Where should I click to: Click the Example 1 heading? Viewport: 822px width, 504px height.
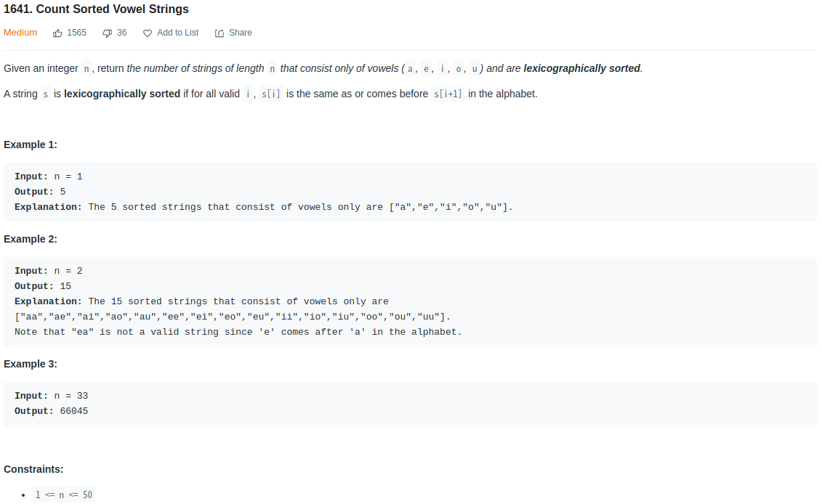point(31,145)
